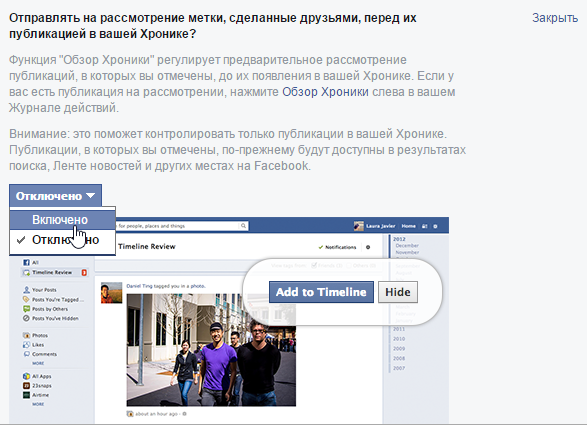Screen dimensions: 587x426
Task: Open Laura Javier profile picture
Action: point(359,226)
